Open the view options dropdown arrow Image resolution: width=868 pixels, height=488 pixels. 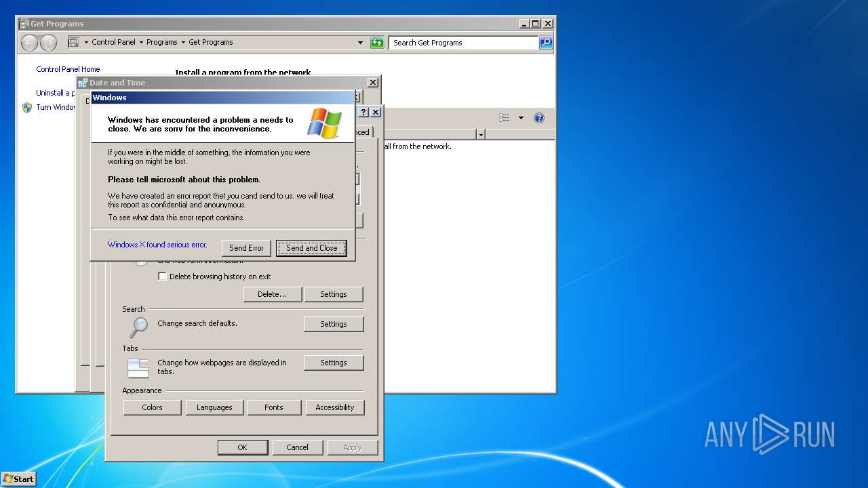(521, 118)
